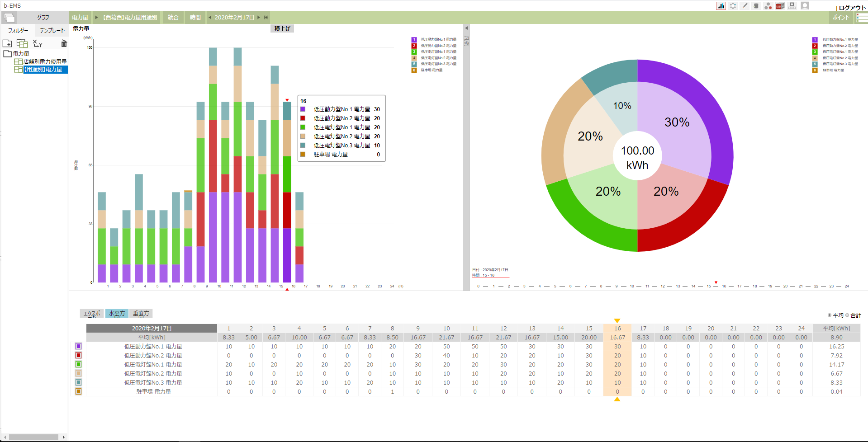Screen dimensions: 868x442
Task: Open the red cube icon in top bar
Action: (x=780, y=6)
